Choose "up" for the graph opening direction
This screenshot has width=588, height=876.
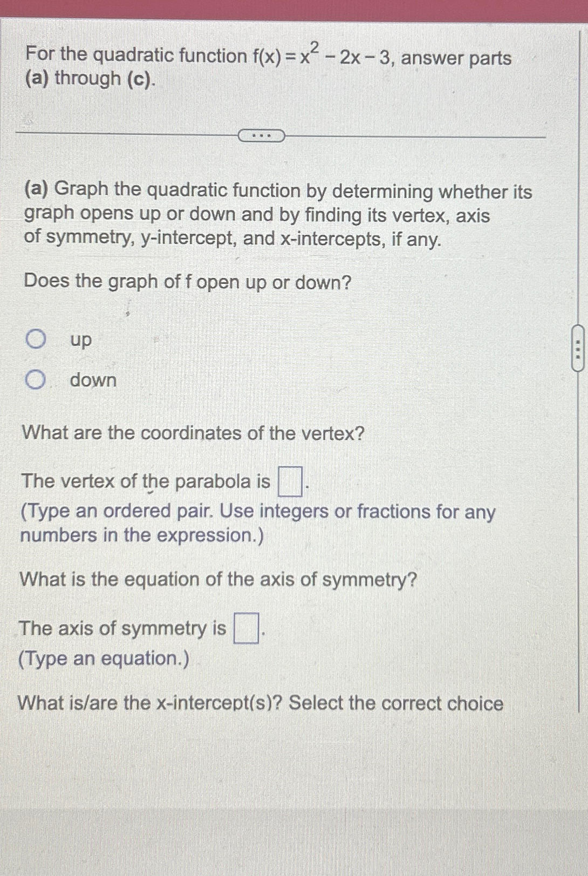click(36, 339)
